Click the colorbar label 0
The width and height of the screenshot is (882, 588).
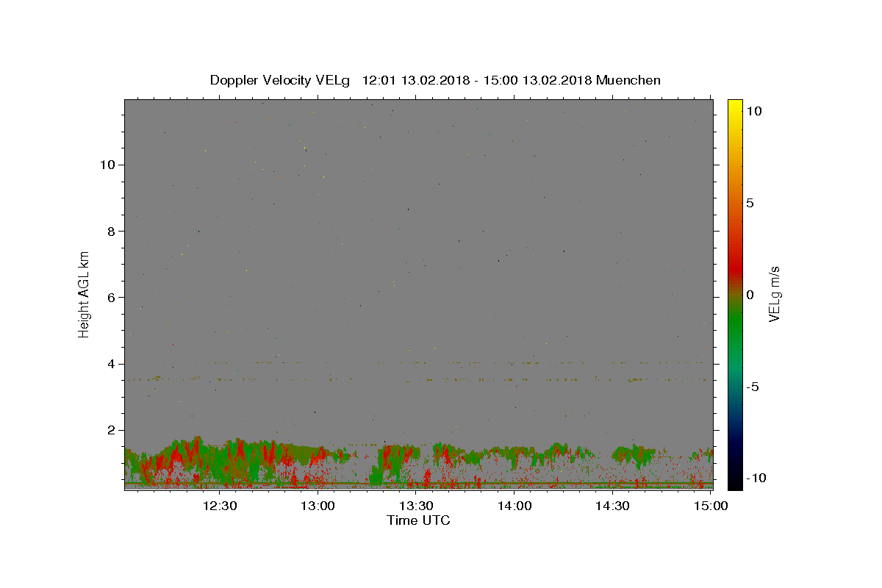click(750, 295)
